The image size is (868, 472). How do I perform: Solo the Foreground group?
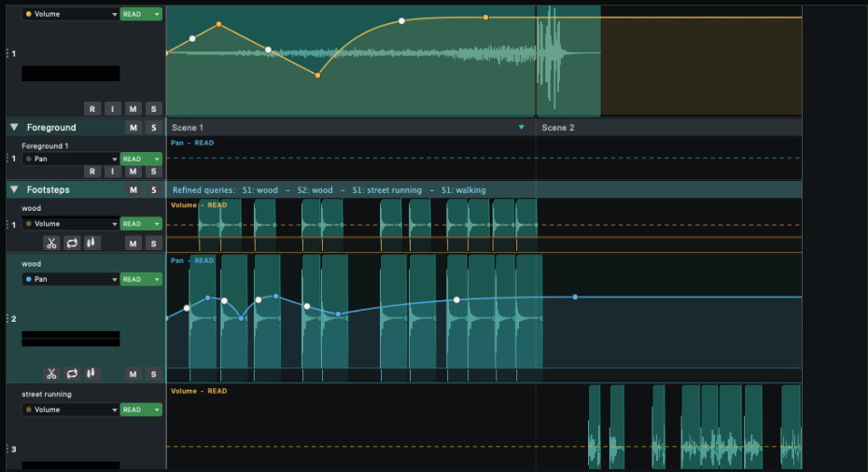[153, 128]
